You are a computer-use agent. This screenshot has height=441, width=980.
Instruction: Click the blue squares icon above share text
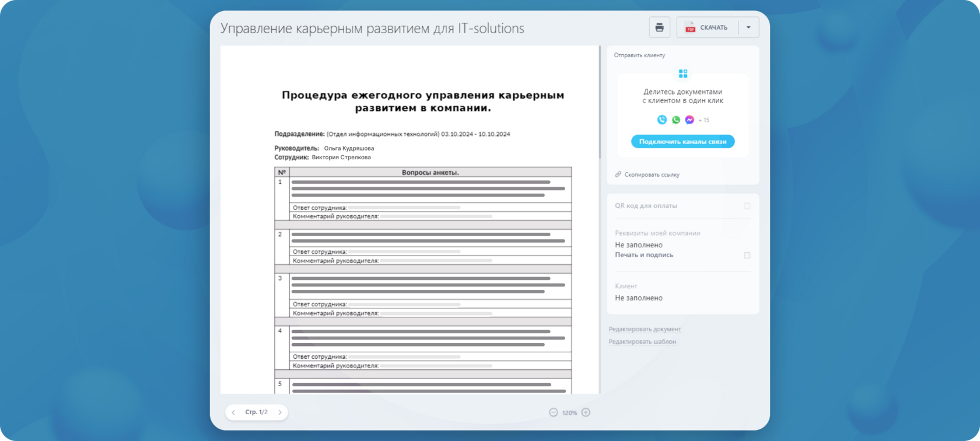(x=683, y=73)
